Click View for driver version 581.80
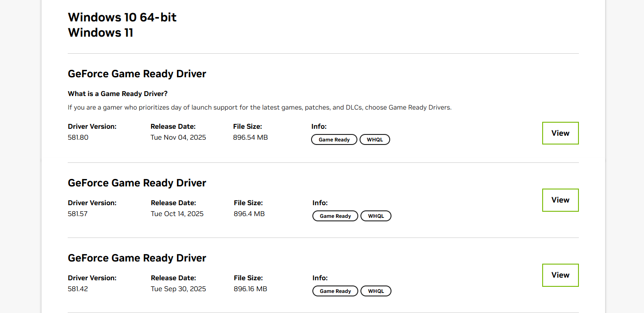 560,133
